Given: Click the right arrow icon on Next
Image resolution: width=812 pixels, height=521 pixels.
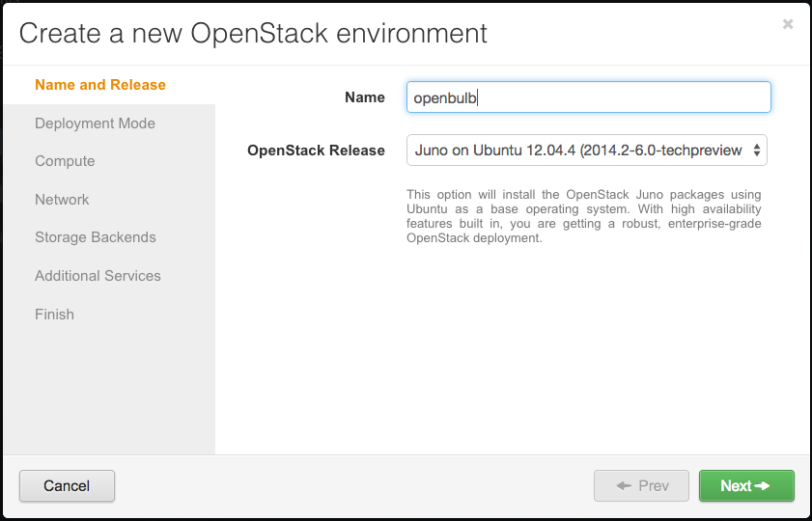Looking at the screenshot, I should tap(762, 486).
